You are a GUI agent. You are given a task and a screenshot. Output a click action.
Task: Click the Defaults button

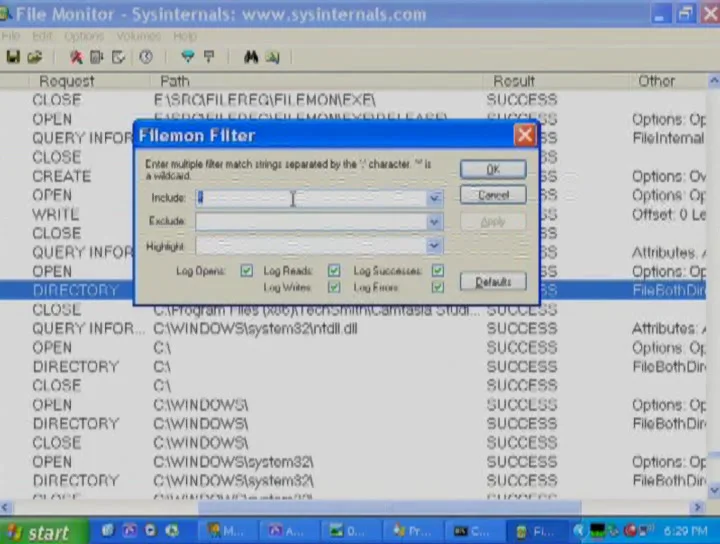[493, 281]
